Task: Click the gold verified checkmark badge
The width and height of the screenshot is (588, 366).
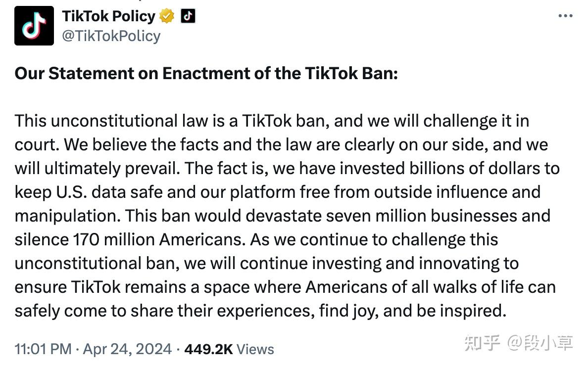Action: (x=166, y=16)
